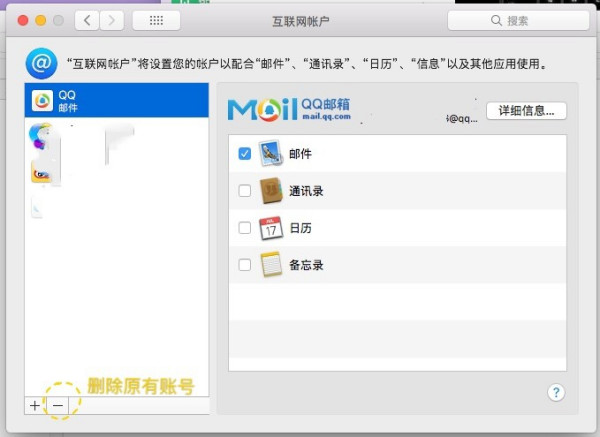This screenshot has height=437, width=600.
Task: Click the yellow Notes notepad icon
Action: tap(271, 265)
